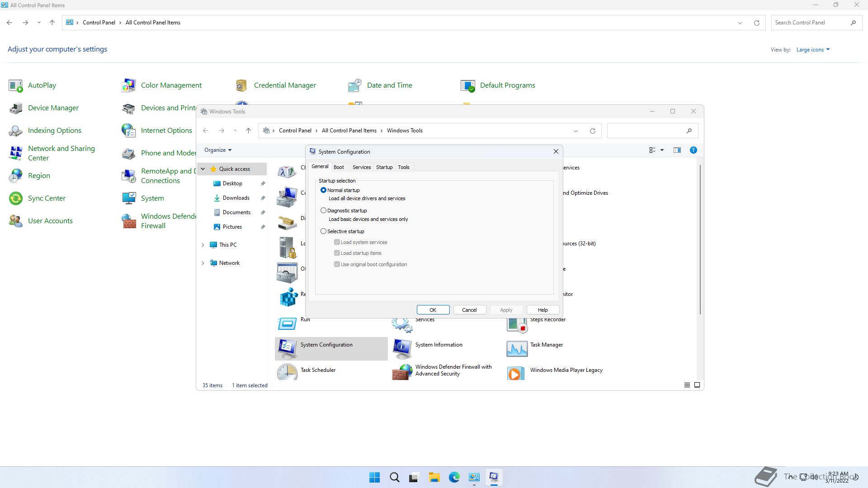Image resolution: width=868 pixels, height=488 pixels.
Task: Open Region settings icon
Action: coord(16,176)
